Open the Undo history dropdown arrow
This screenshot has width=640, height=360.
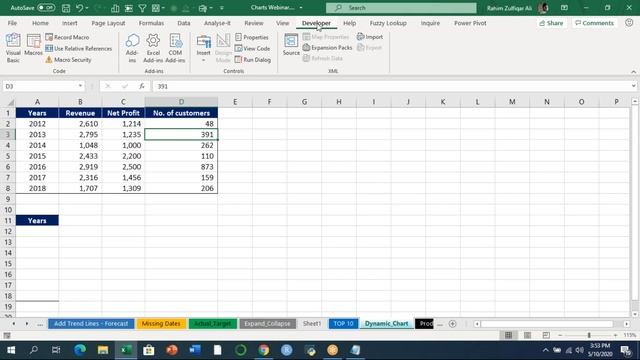click(x=87, y=8)
